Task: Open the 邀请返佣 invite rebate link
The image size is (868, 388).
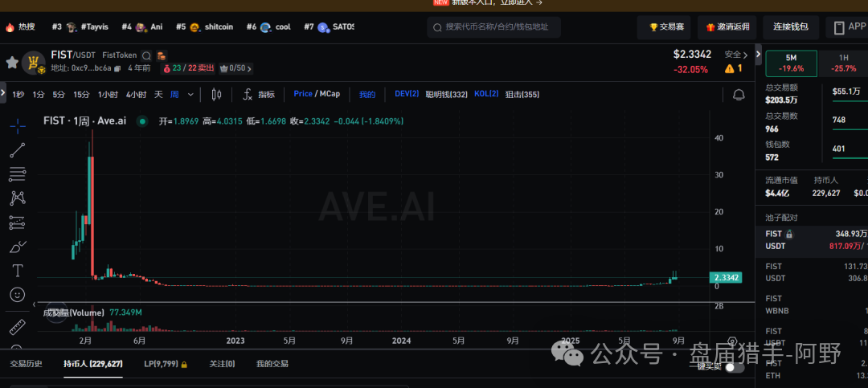Action: coord(727,27)
